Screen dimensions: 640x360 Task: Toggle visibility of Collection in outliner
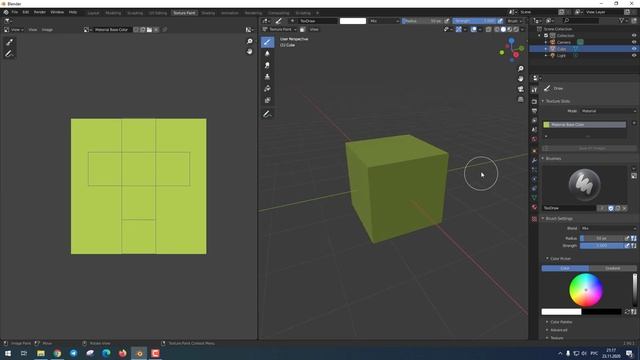(634, 36)
